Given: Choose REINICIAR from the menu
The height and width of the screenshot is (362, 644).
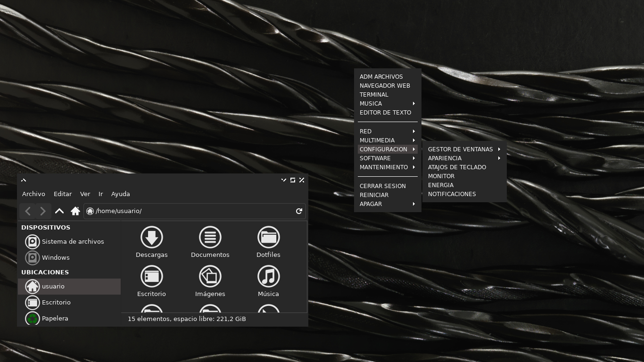Looking at the screenshot, I should pos(388,195).
